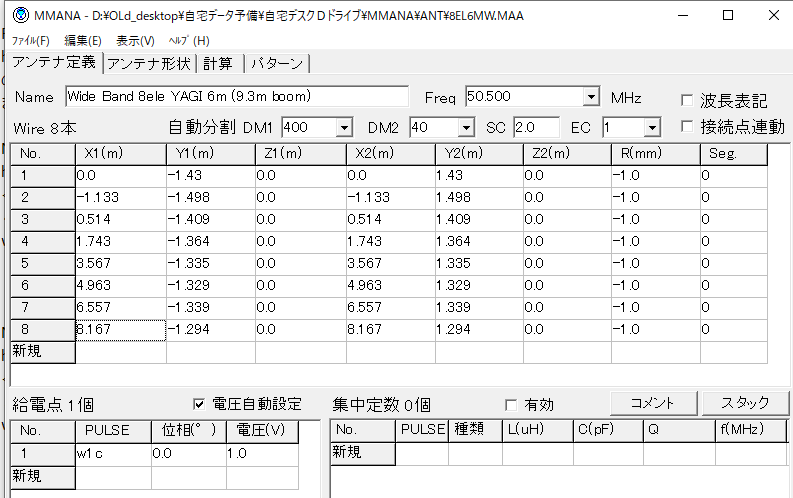Click the コメント button

pyautogui.click(x=650, y=403)
